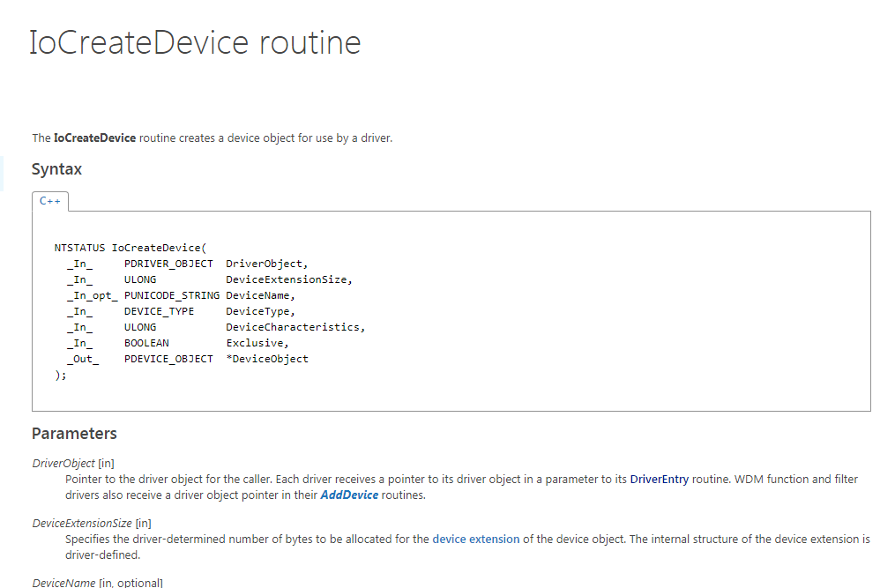The width and height of the screenshot is (895, 588).
Task: Click bold IoCreateDevice in the intro sentence
Action: (94, 138)
